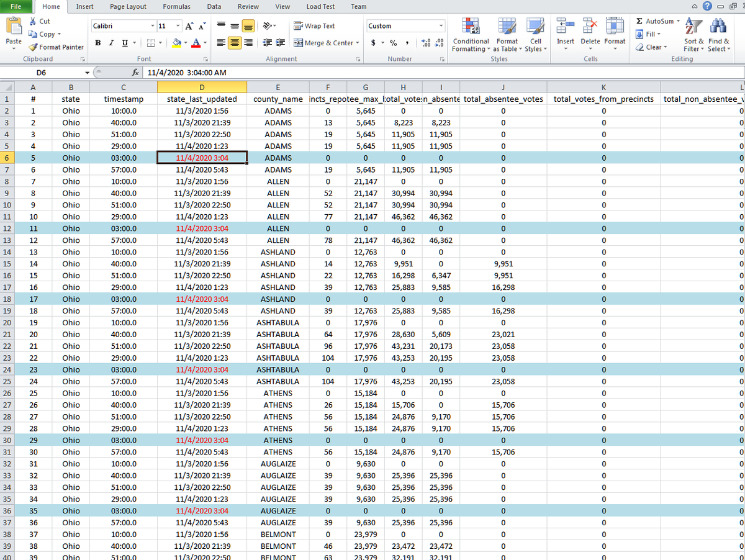Viewport: 745px width, 560px height.
Task: Apply comma style number format
Action: click(x=406, y=43)
